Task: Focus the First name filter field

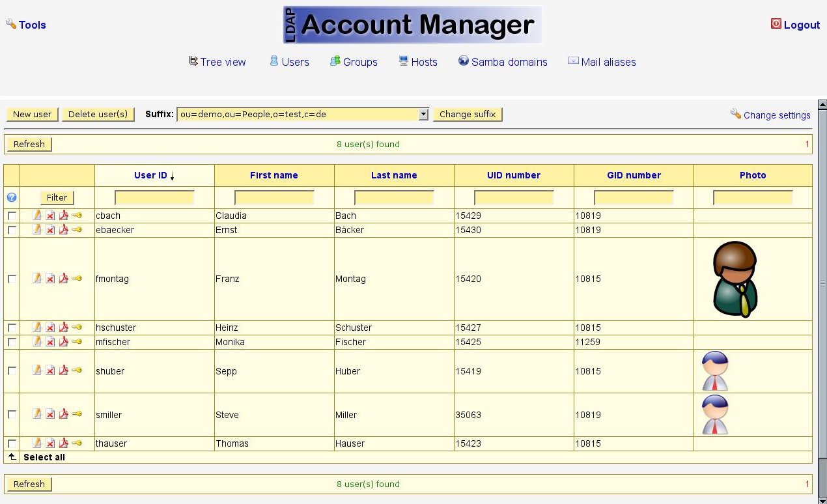Action: (274, 197)
